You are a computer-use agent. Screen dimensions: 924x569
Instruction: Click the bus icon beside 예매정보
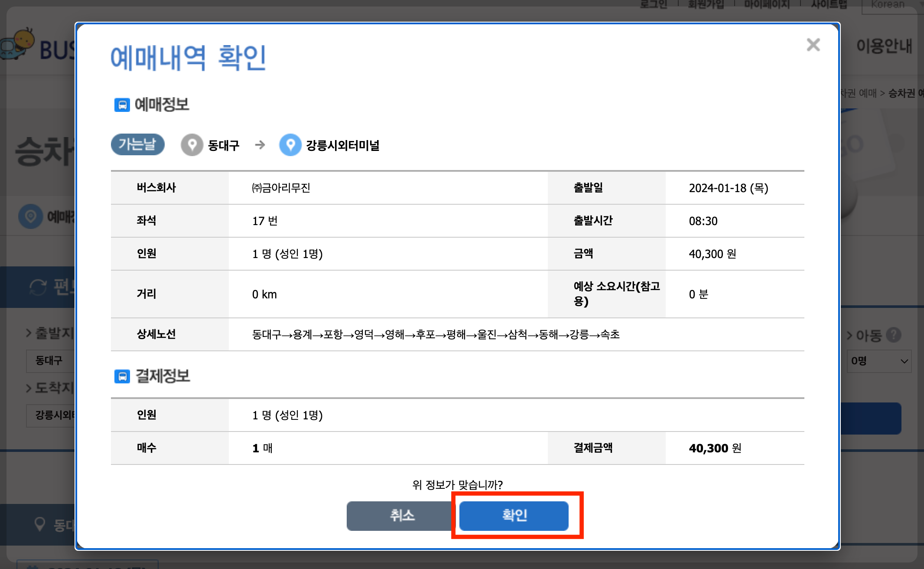point(122,105)
